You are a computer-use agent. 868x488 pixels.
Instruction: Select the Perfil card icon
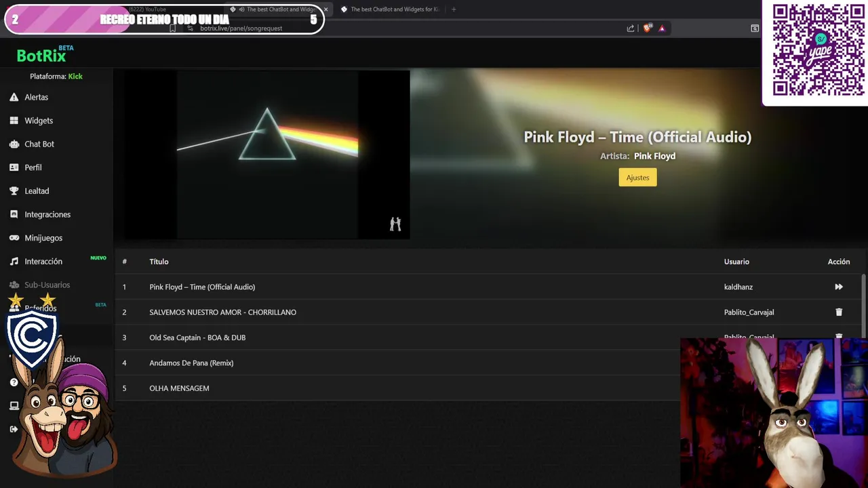tap(14, 167)
